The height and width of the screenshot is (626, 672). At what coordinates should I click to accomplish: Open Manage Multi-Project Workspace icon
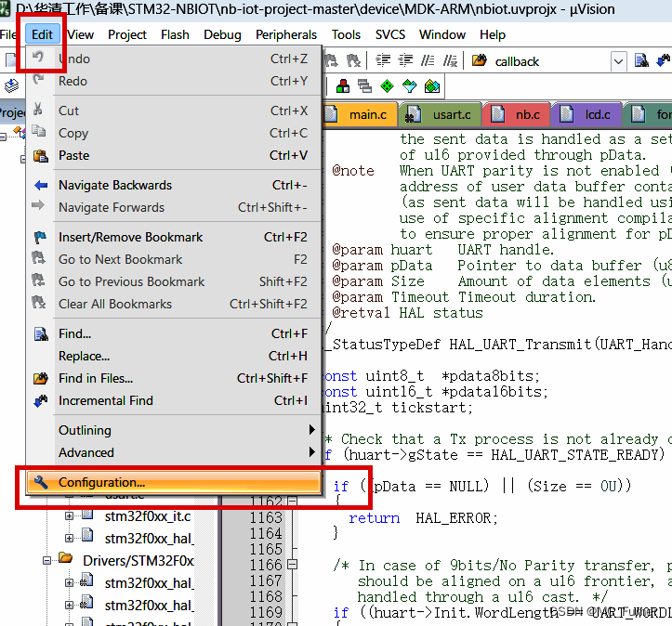click(x=365, y=86)
